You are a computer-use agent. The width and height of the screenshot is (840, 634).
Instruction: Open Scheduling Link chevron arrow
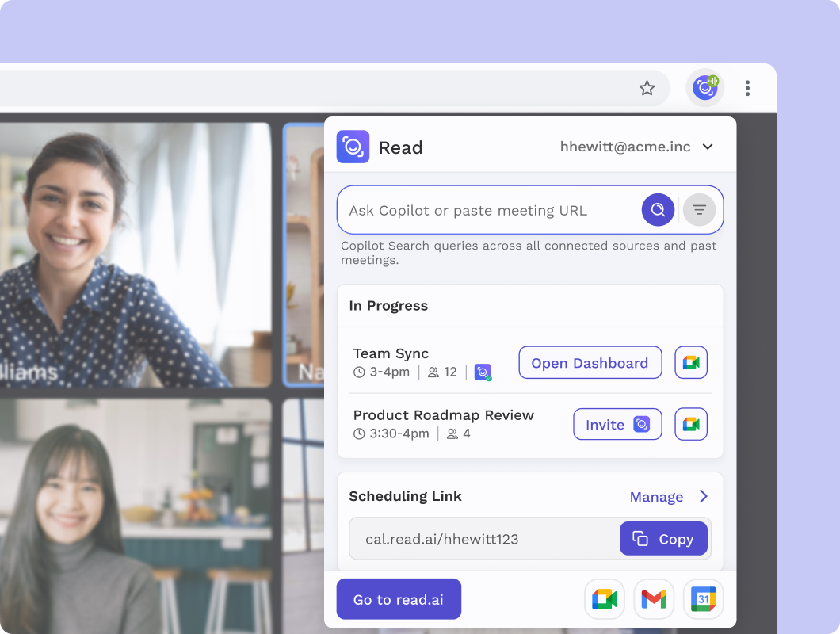pos(704,496)
